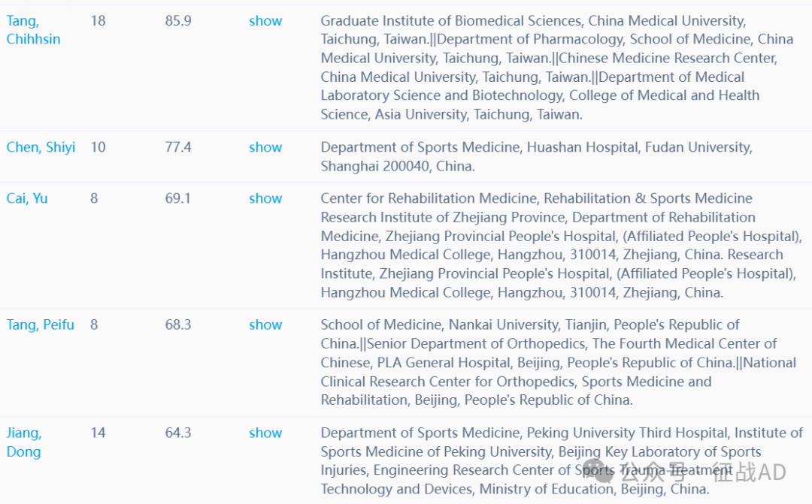Open the Jiang, Dong author link
The image size is (812, 504).
click(x=24, y=442)
